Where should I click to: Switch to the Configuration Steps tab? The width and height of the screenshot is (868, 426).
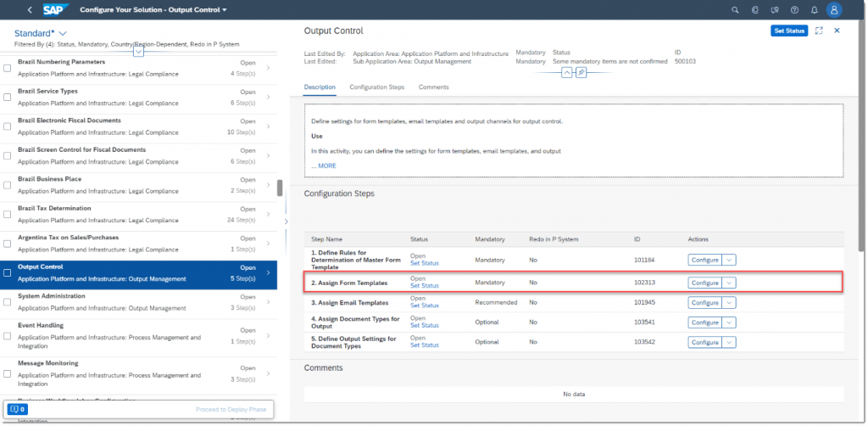coord(377,87)
